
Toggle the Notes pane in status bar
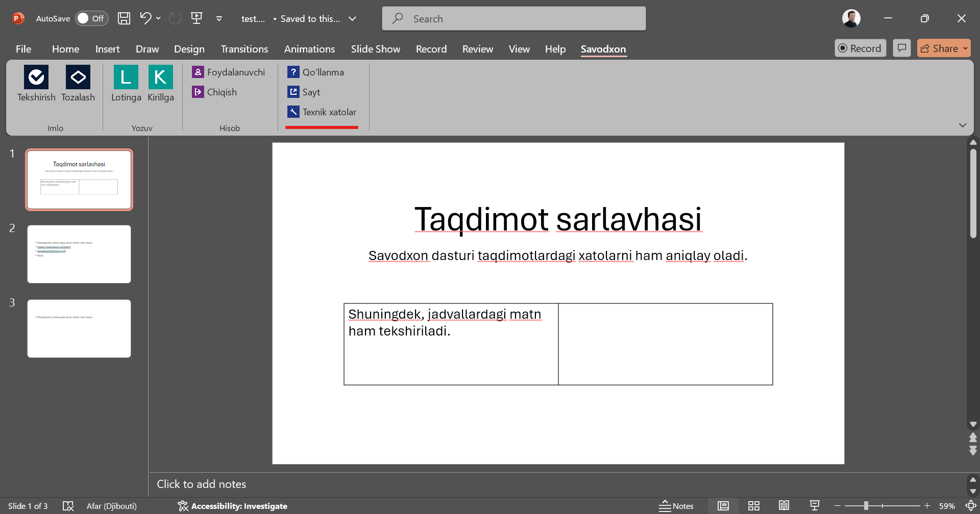[x=676, y=506]
